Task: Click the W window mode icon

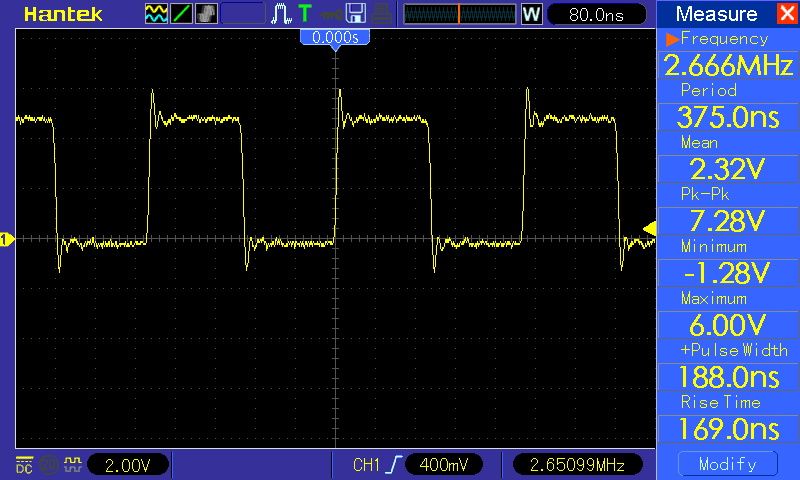Action: tap(531, 14)
